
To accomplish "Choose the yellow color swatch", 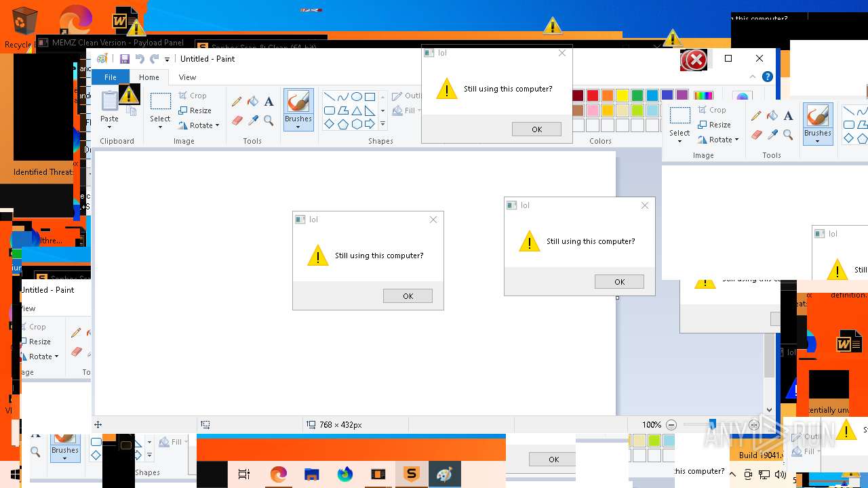I will pos(623,96).
